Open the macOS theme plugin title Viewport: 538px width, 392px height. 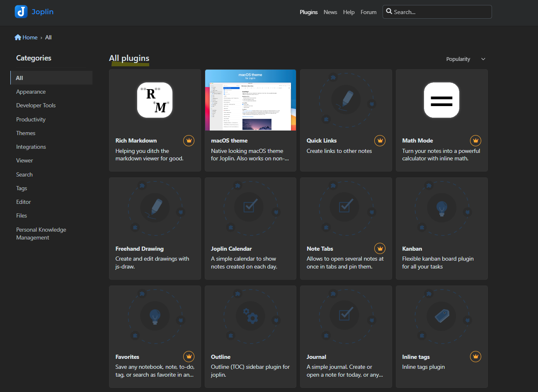coord(229,140)
